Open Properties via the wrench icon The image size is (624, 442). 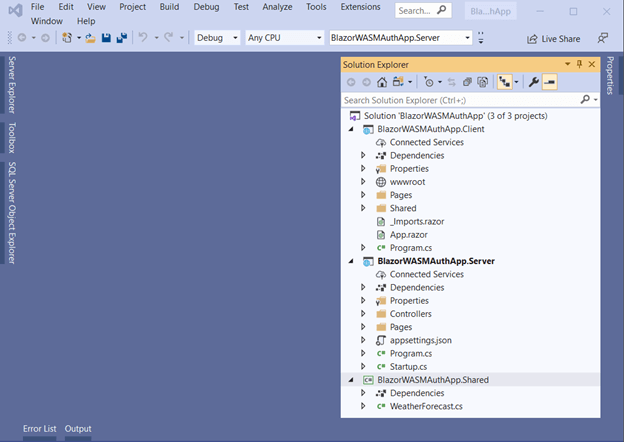click(x=533, y=82)
